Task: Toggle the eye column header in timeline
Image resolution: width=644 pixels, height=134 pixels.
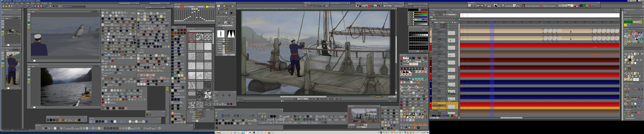Action: click(x=448, y=22)
